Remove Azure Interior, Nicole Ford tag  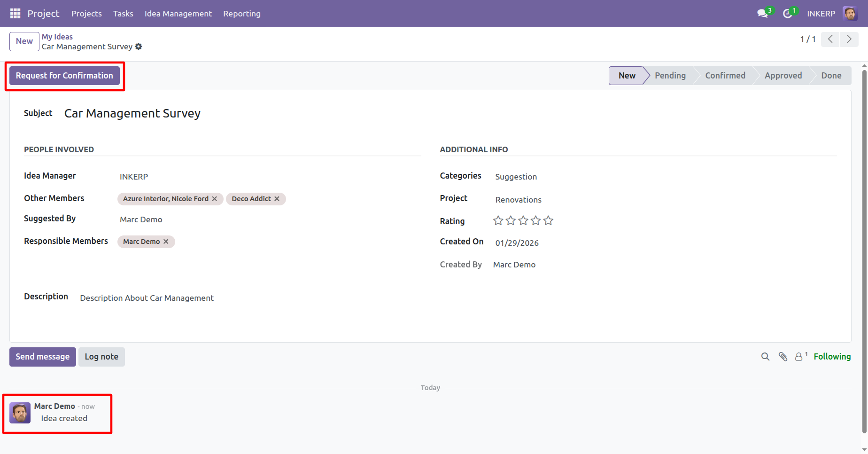coord(215,199)
